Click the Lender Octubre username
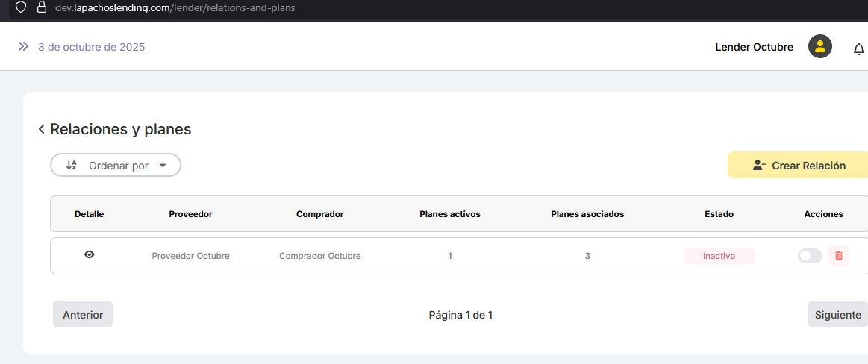Image resolution: width=868 pixels, height=364 pixels. point(754,47)
